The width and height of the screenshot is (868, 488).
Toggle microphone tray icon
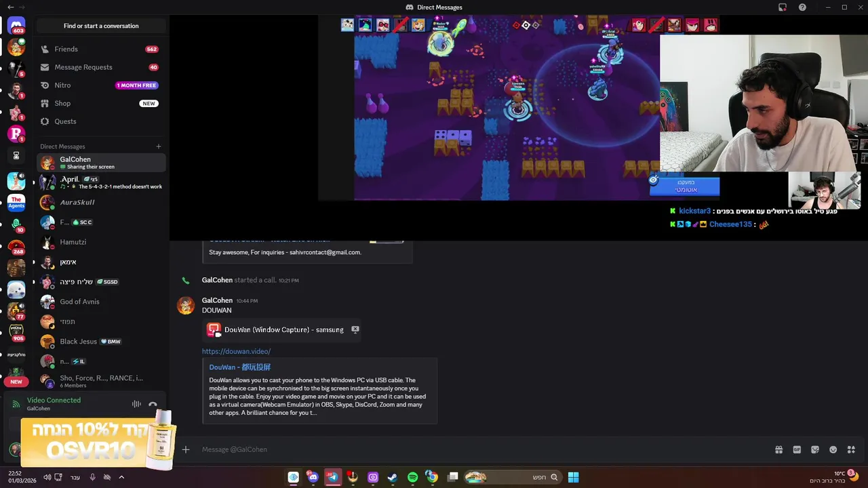click(92, 477)
